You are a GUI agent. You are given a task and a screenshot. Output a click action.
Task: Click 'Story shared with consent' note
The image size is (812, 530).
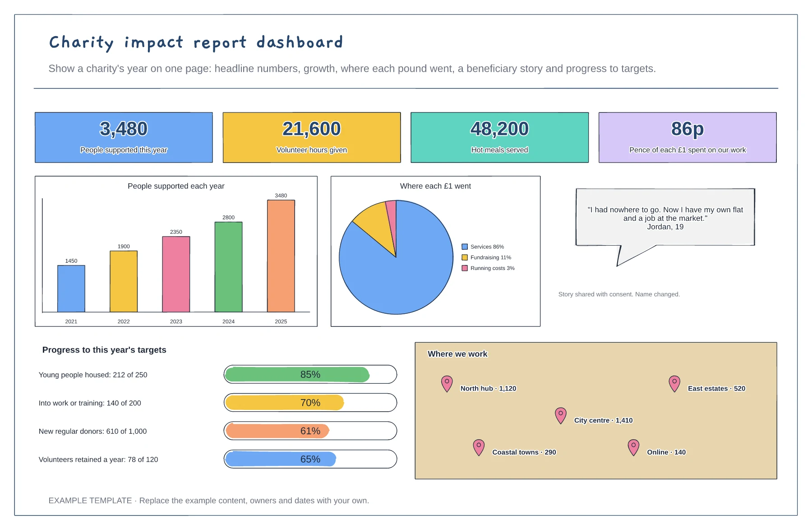[x=619, y=294]
